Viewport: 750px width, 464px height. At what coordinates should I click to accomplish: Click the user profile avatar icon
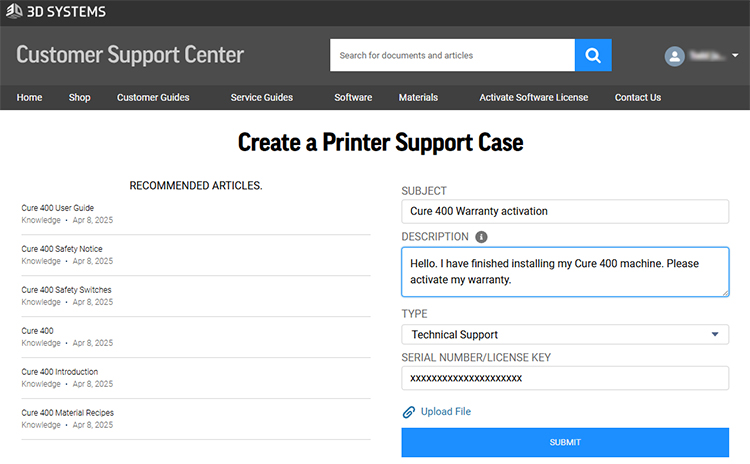[x=675, y=56]
